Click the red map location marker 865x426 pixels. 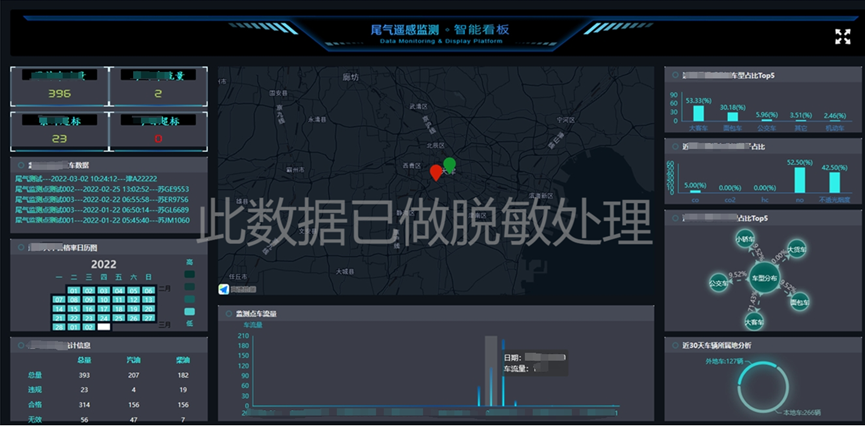coord(435,172)
